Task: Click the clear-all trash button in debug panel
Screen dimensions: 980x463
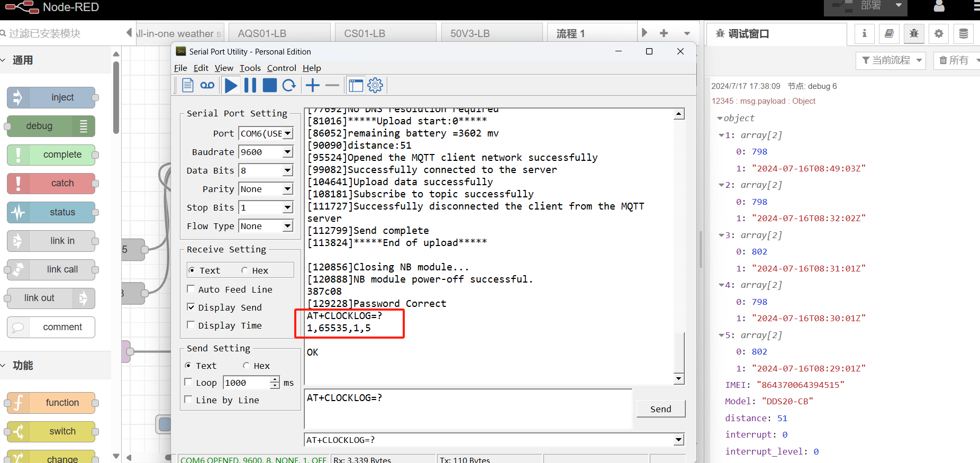Action: point(956,60)
